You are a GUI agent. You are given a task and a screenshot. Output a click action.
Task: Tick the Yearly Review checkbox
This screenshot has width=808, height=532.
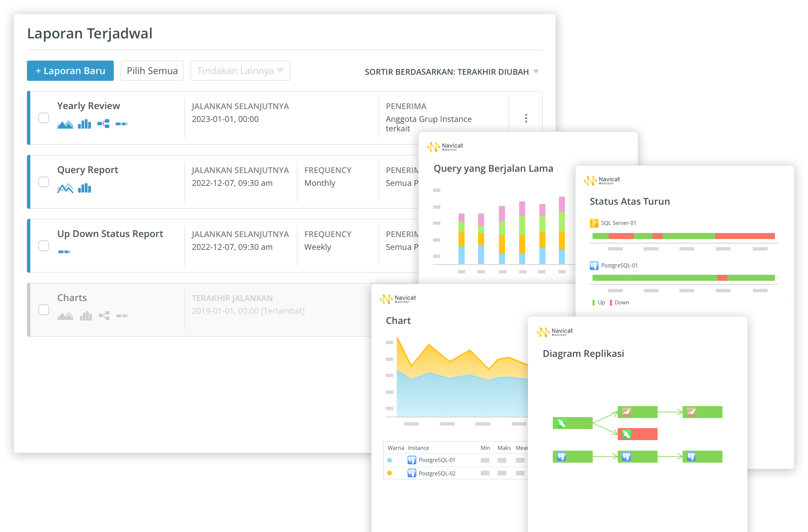coord(44,118)
